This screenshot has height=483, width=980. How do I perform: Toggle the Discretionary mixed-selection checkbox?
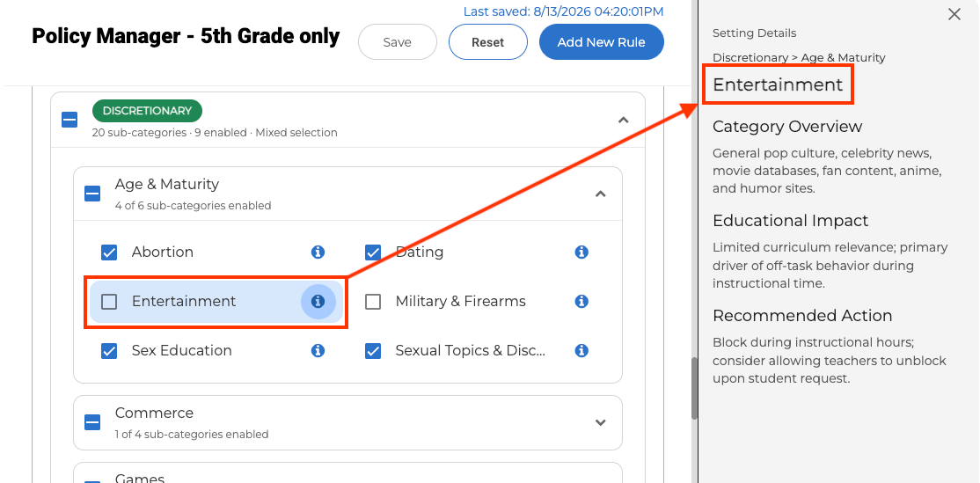tap(69, 120)
